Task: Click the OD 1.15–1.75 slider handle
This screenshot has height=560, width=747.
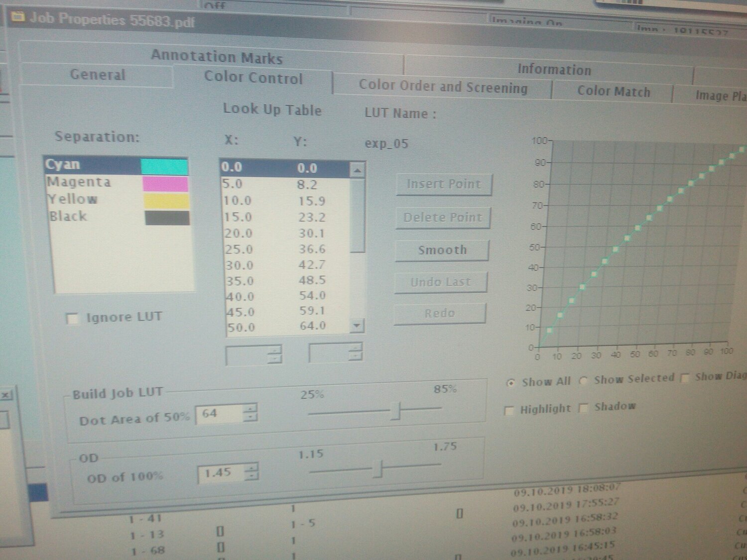Action: (x=379, y=468)
